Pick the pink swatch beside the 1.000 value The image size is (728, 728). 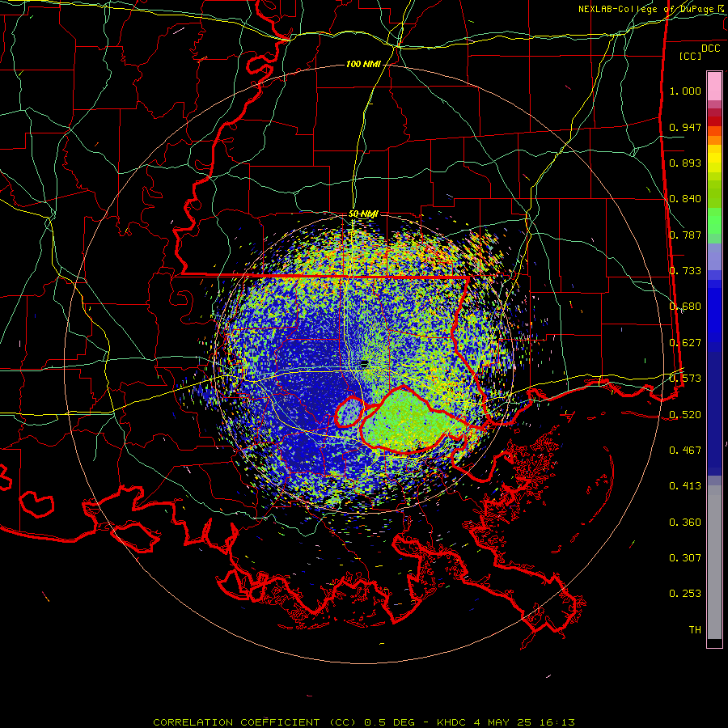click(x=714, y=87)
